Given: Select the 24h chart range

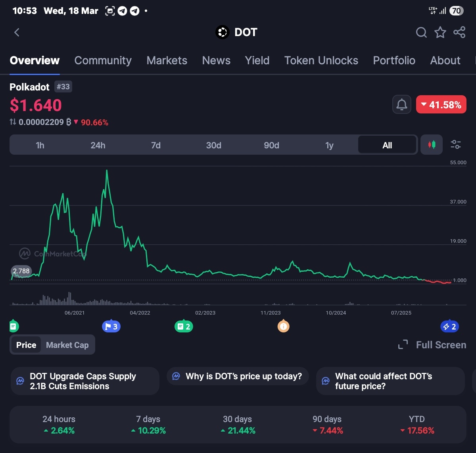Looking at the screenshot, I should click(98, 145).
